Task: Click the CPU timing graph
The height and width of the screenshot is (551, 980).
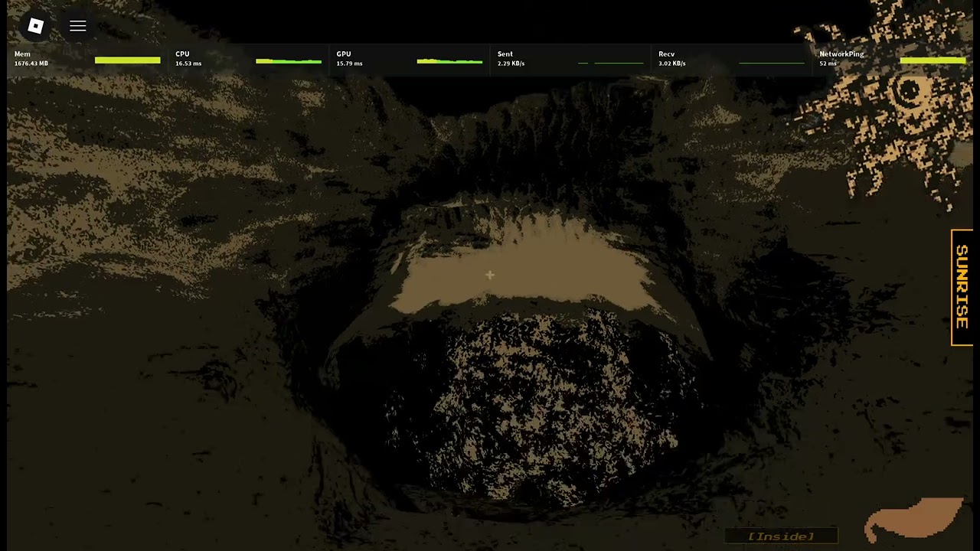Action: click(289, 60)
